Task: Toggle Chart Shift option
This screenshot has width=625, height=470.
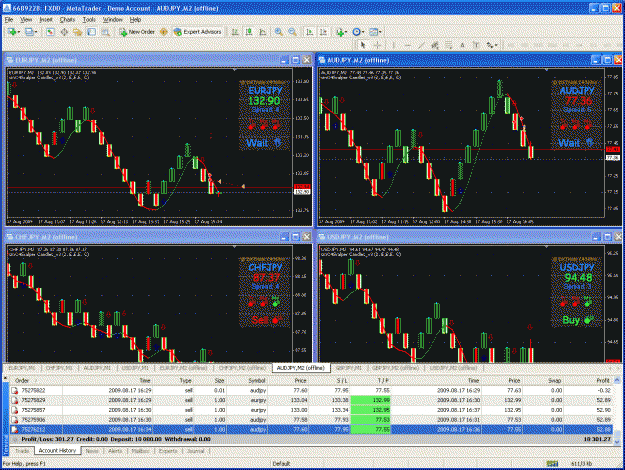Action: click(x=323, y=32)
